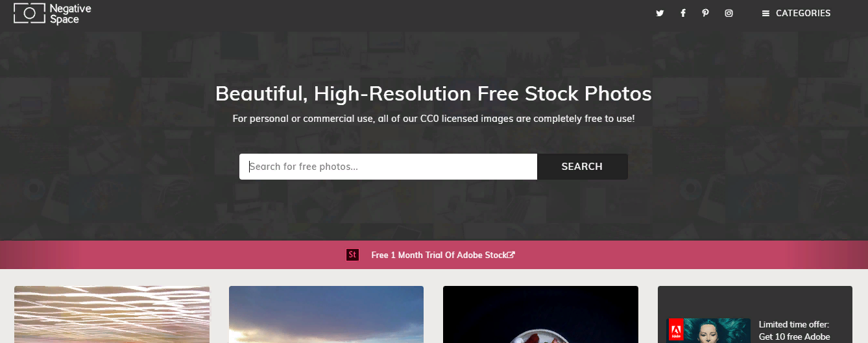This screenshot has height=343, width=868.
Task: Click the Negative Space camera logo icon
Action: [29, 13]
